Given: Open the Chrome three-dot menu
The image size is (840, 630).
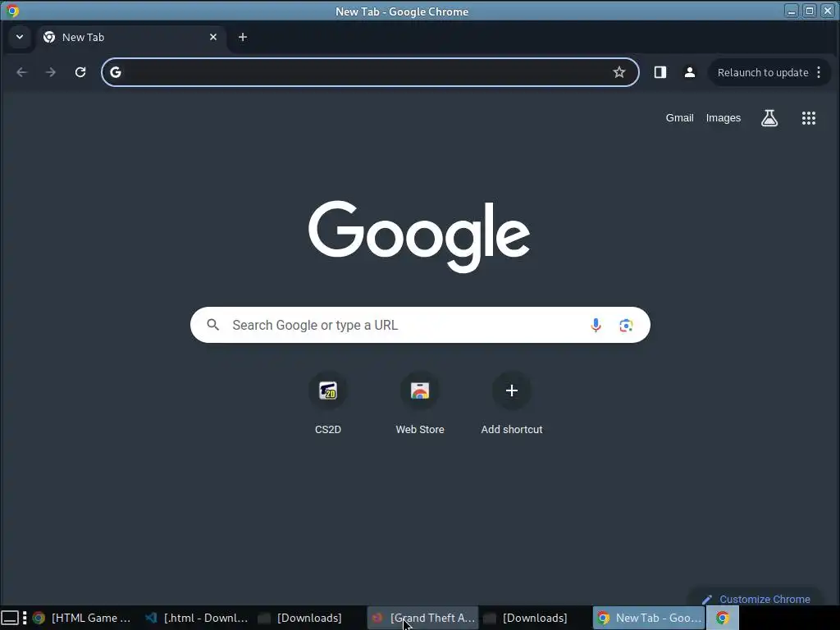Looking at the screenshot, I should click(819, 72).
